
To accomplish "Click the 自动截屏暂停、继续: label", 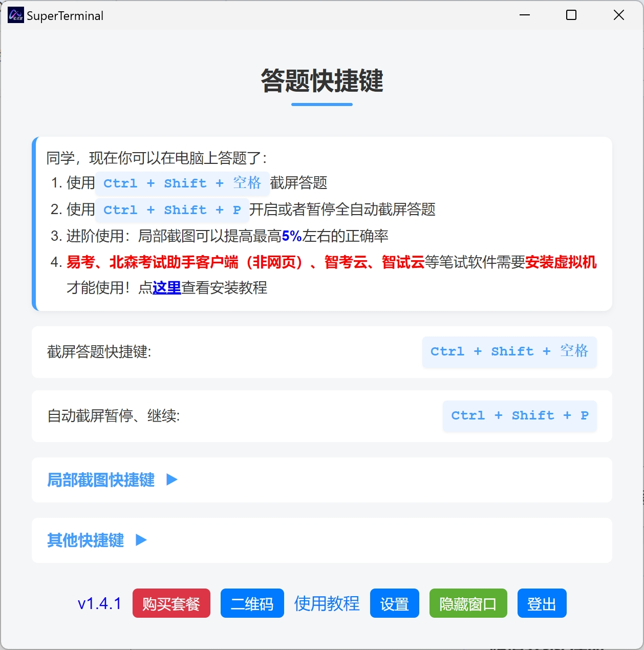I will coord(114,416).
